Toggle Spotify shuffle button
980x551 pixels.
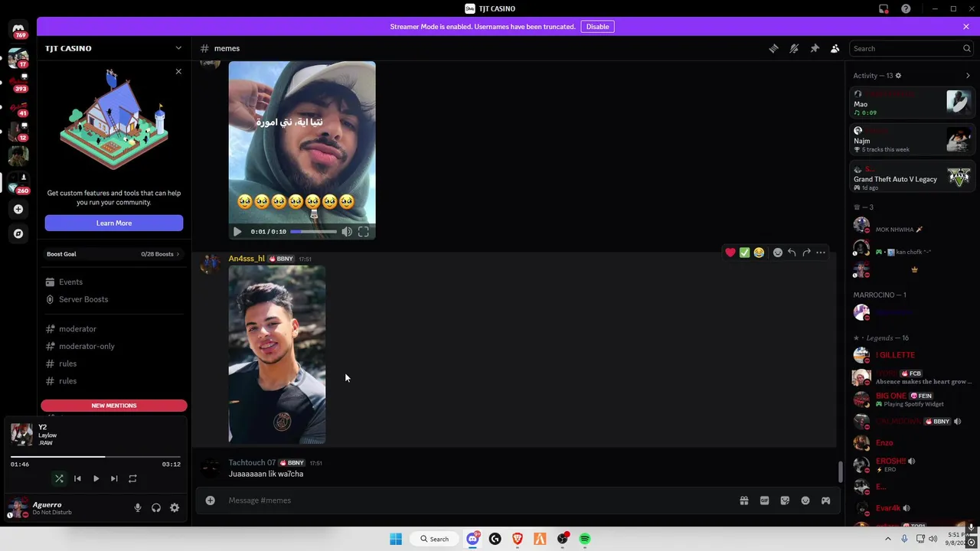(x=59, y=479)
